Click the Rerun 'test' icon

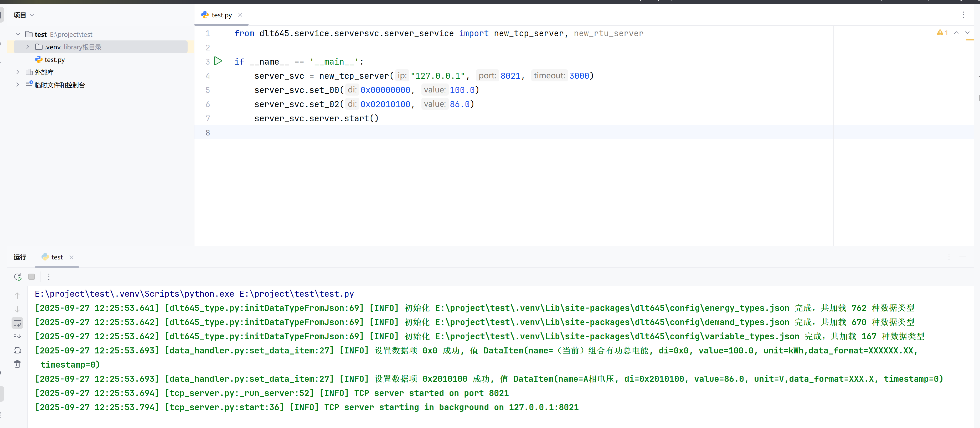(x=18, y=277)
